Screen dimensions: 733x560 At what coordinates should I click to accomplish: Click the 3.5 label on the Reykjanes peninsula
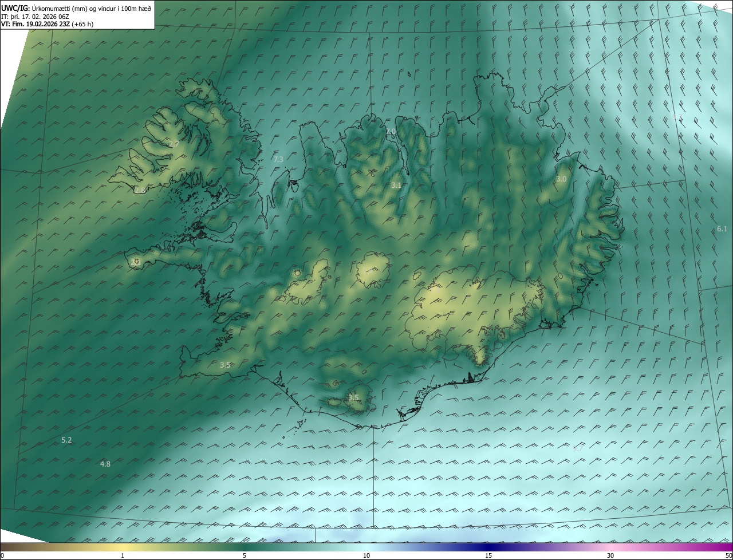tap(225, 365)
